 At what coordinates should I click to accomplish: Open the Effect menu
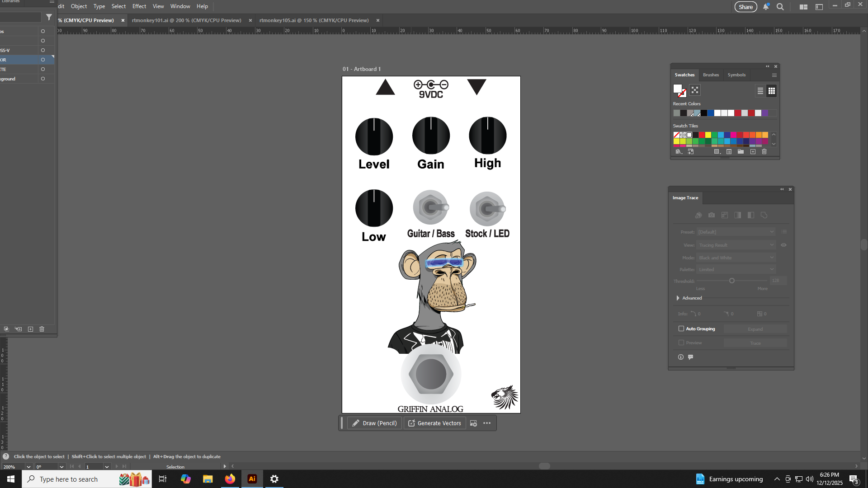pyautogui.click(x=139, y=6)
